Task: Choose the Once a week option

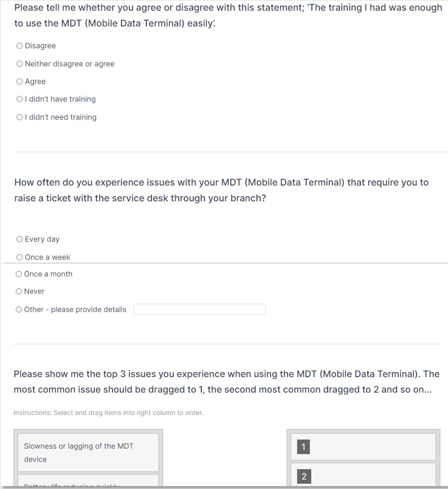Action: [20, 257]
